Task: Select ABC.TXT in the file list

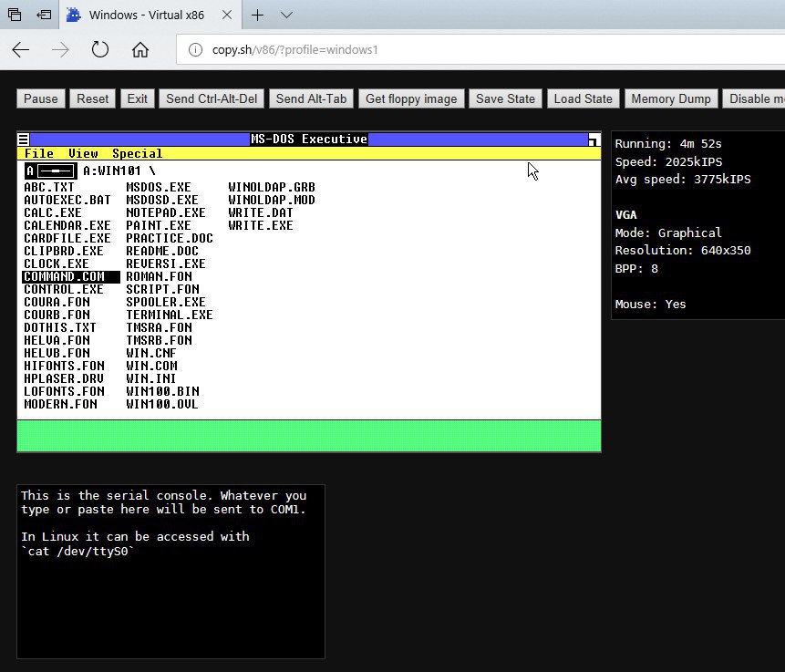Action: click(49, 187)
